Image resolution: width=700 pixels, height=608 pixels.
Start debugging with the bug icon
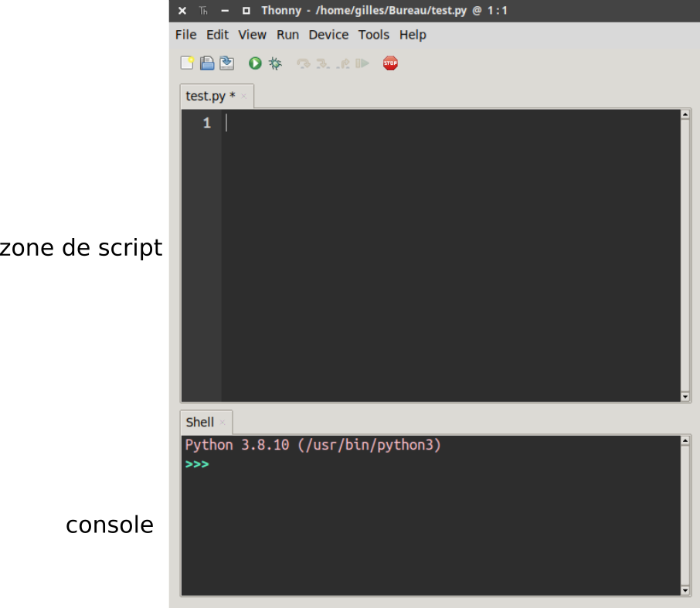(x=275, y=63)
